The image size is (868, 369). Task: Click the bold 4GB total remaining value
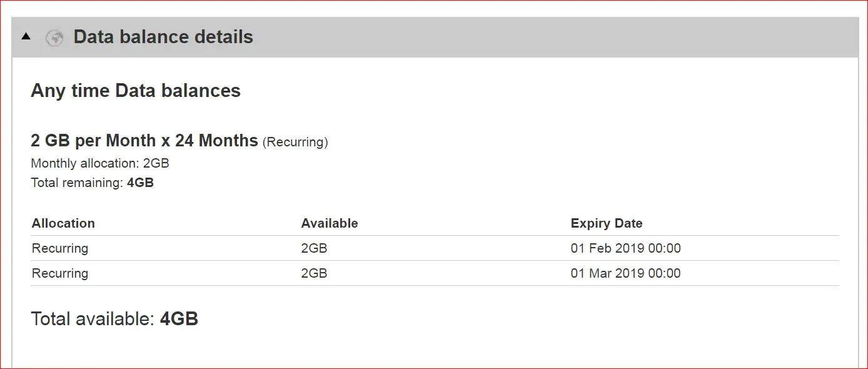[140, 183]
